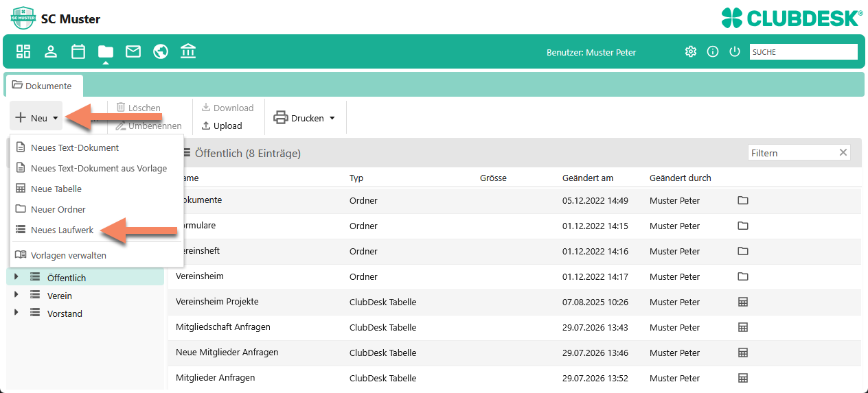Click the Löschen button
The image size is (868, 393).
point(138,108)
